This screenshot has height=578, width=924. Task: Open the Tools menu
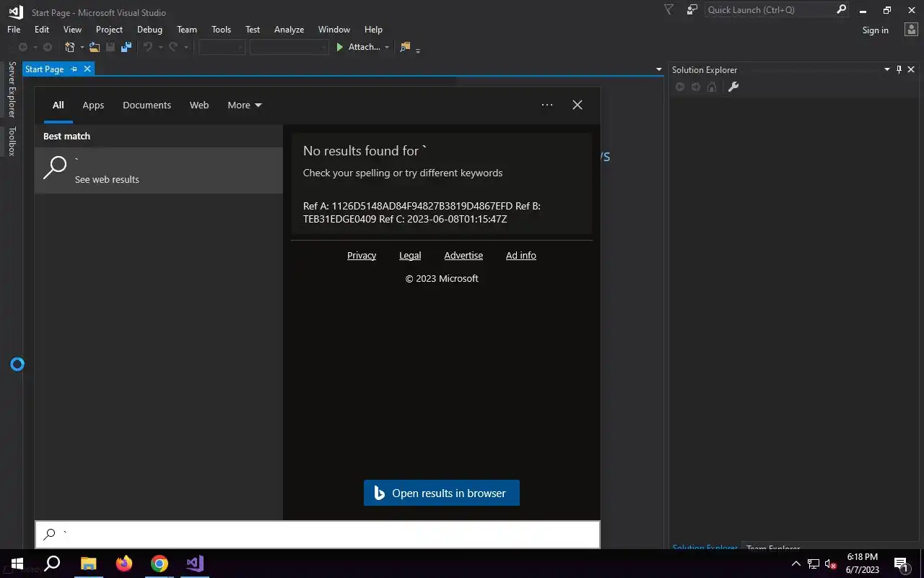(x=221, y=30)
